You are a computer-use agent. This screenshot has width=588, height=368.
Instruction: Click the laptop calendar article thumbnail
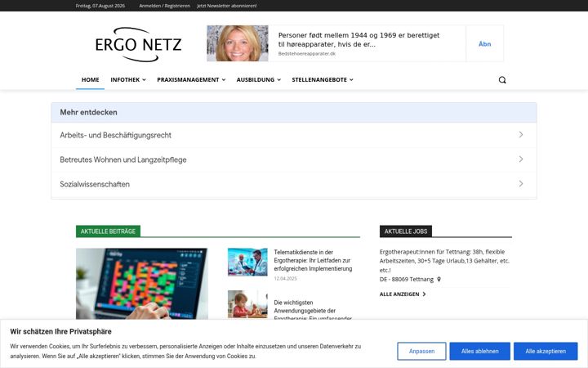(142, 284)
